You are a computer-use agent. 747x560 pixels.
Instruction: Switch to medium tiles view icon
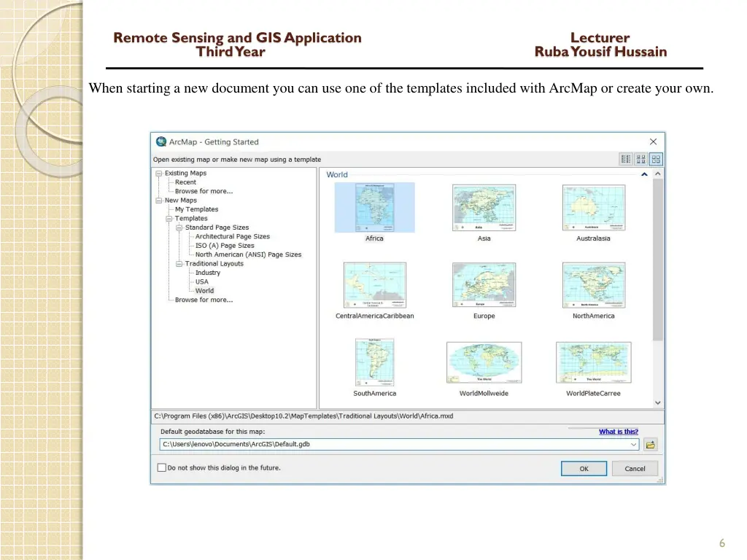click(640, 159)
